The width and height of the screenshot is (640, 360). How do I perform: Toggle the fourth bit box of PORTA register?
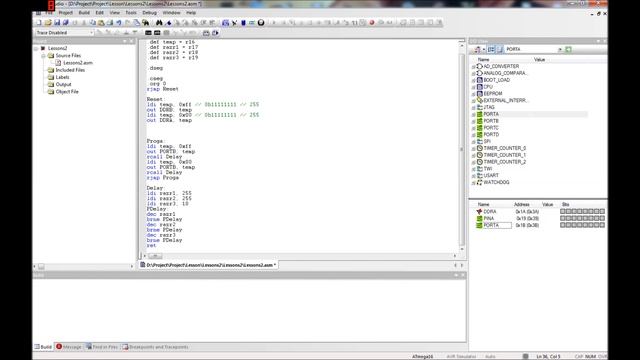(x=580, y=225)
